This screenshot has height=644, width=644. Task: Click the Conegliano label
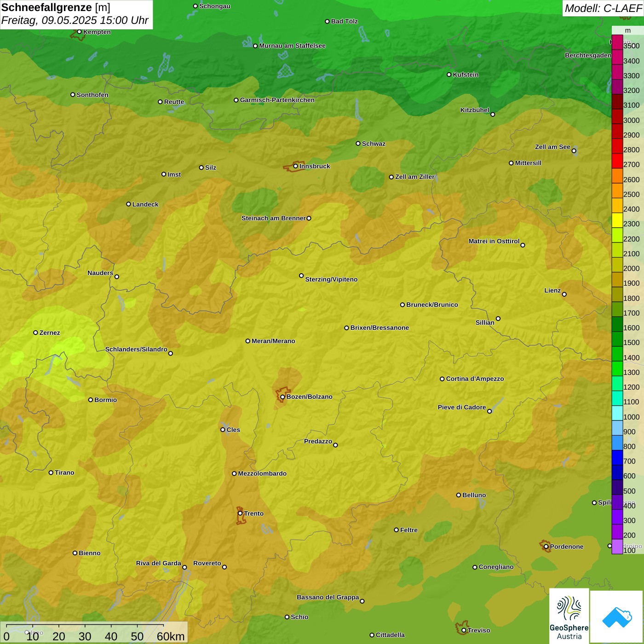tap(496, 567)
